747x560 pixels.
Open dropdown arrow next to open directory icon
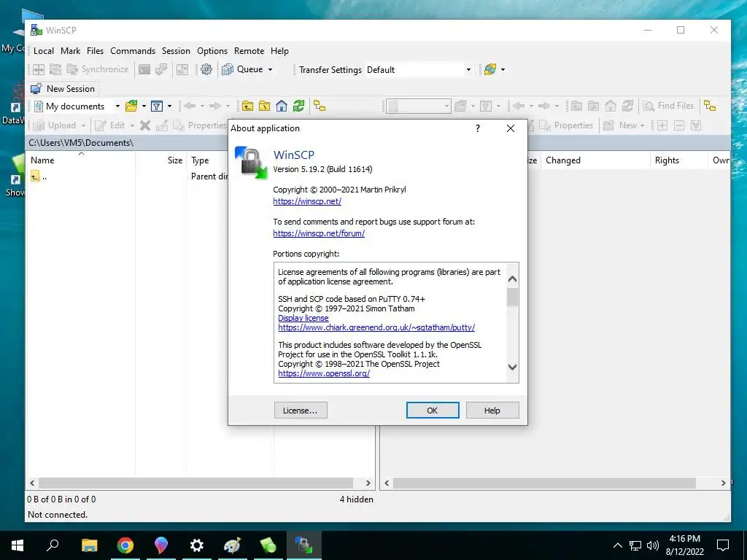[x=144, y=106]
